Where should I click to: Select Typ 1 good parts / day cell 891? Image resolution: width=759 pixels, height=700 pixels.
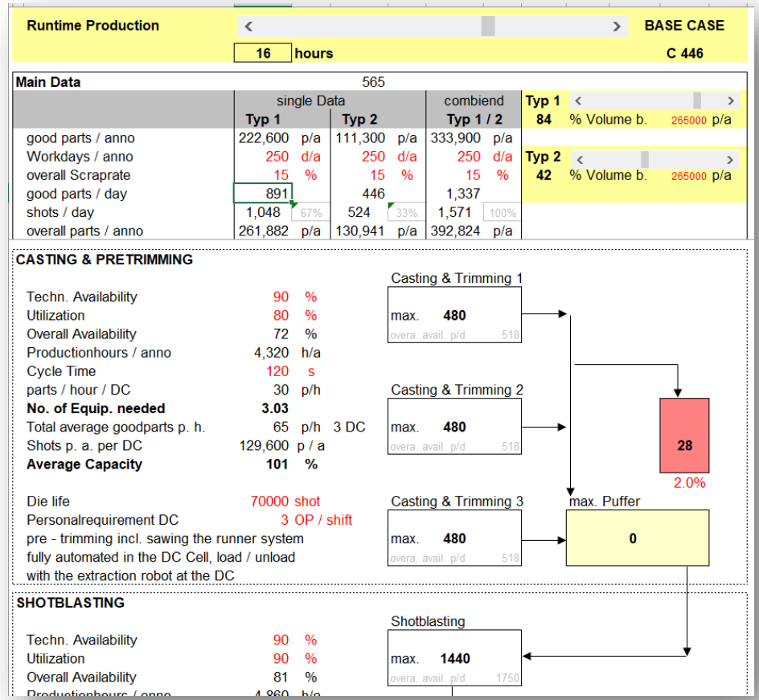point(262,194)
